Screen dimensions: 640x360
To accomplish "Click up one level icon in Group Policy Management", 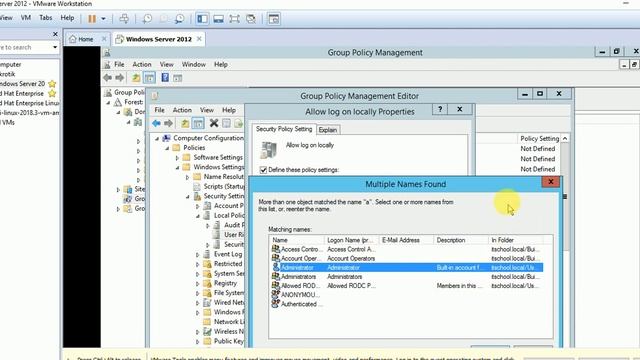I will click(136, 78).
